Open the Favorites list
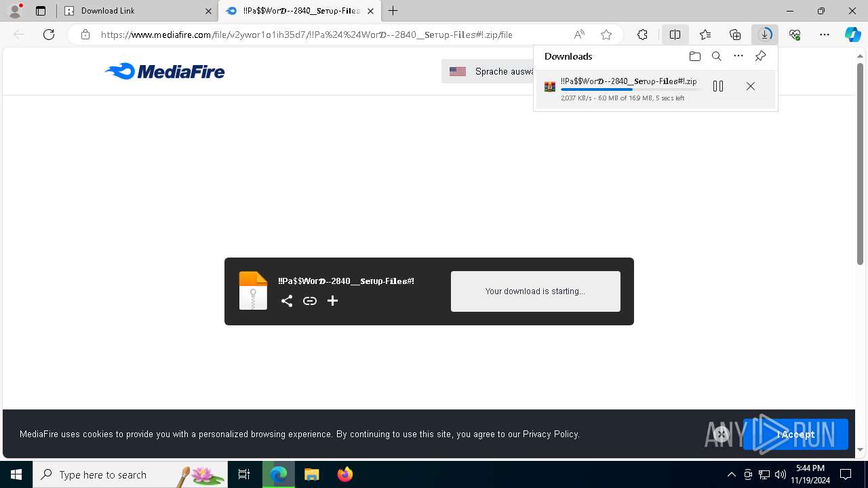Screen dimensions: 868x488 pyautogui.click(x=705, y=35)
